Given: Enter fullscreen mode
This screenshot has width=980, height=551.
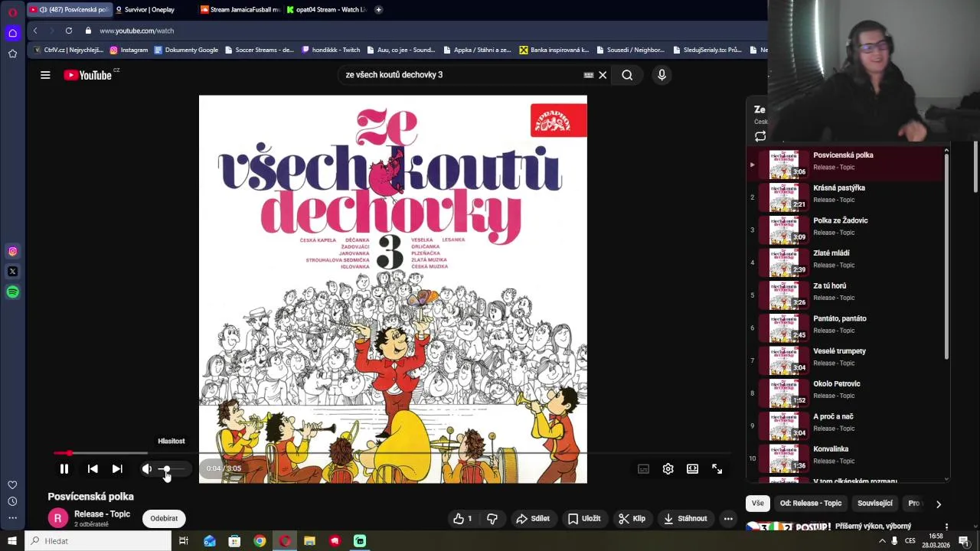Looking at the screenshot, I should point(717,468).
